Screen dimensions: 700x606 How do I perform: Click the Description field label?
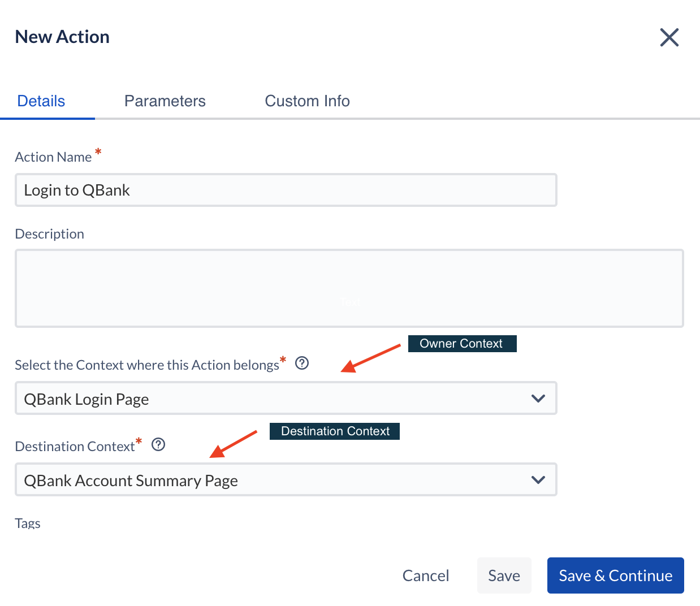[50, 234]
